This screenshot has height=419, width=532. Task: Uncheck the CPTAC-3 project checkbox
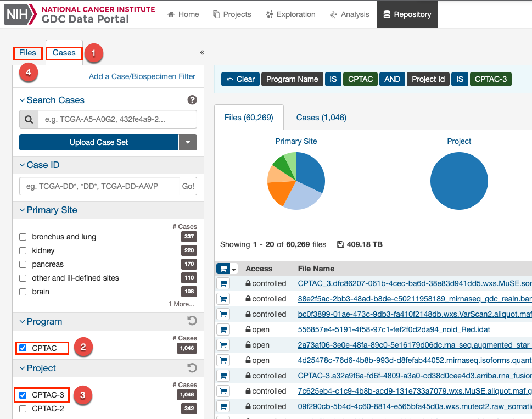coord(23,395)
